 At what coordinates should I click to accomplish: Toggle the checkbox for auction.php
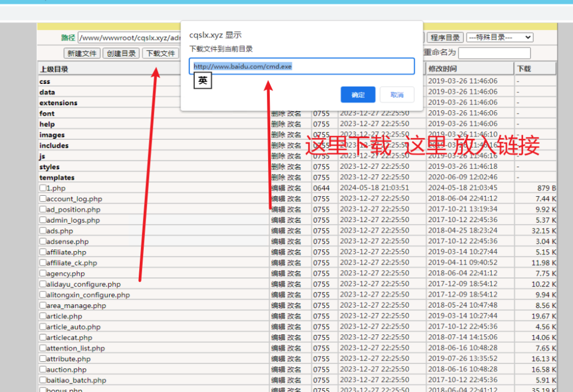(x=43, y=369)
